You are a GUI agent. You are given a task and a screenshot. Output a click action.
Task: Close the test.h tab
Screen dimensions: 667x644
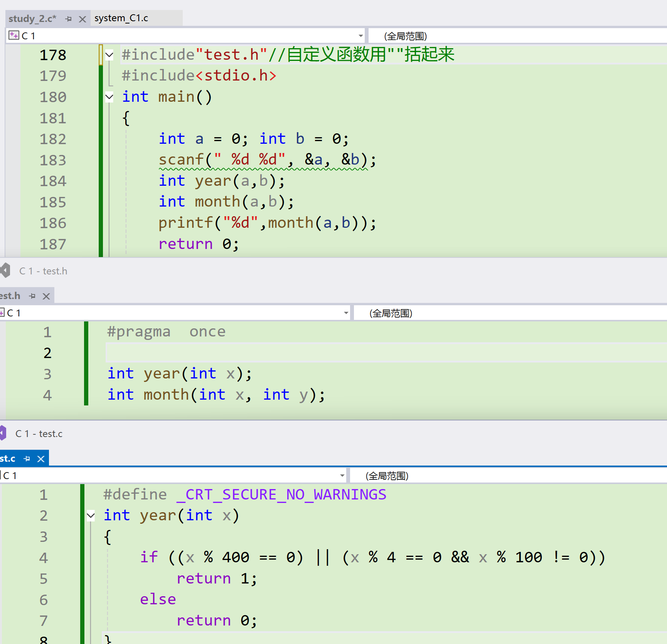click(x=46, y=296)
